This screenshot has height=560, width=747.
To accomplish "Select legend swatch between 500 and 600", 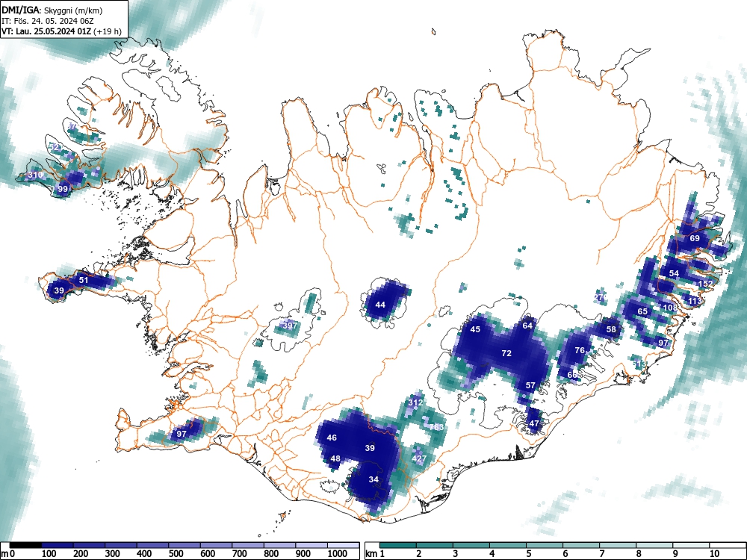I will point(185,545).
